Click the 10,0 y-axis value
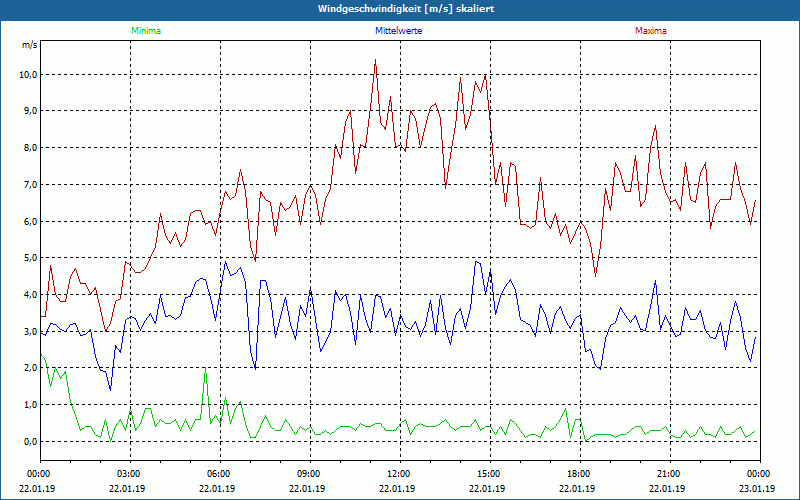Viewport: 800px width, 500px height. [29, 74]
